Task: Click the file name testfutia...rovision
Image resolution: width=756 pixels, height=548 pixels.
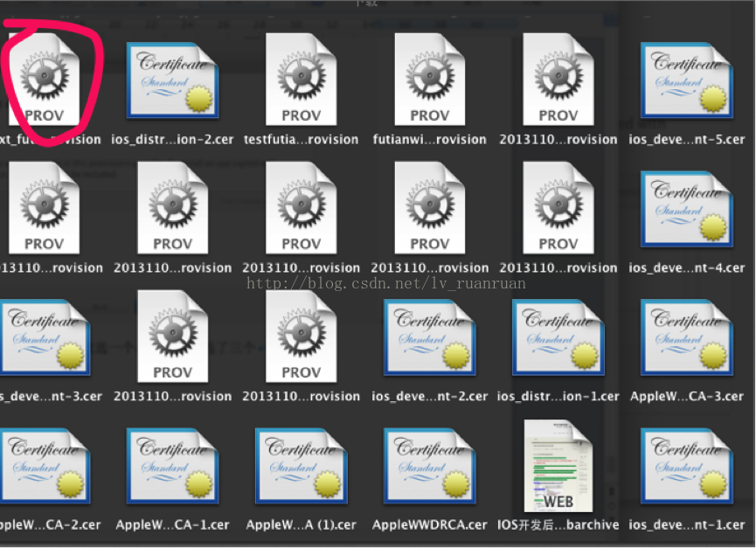Action: tap(302, 140)
